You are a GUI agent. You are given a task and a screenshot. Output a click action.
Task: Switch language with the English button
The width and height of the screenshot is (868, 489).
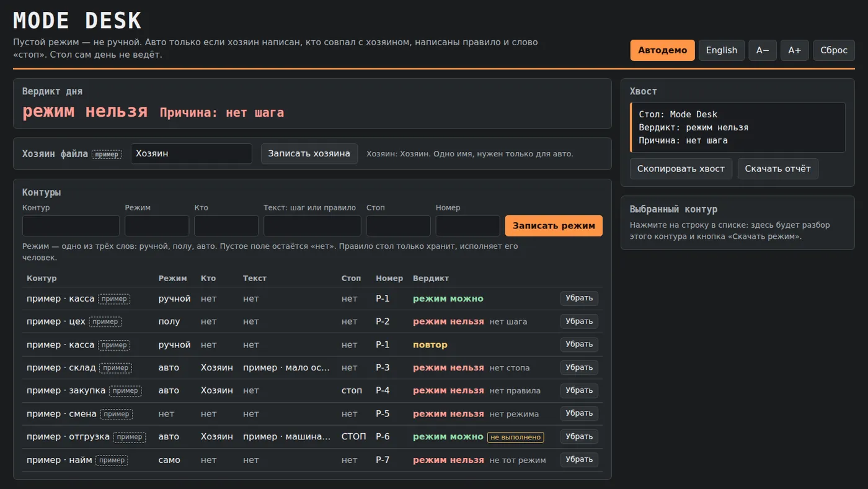pyautogui.click(x=722, y=50)
